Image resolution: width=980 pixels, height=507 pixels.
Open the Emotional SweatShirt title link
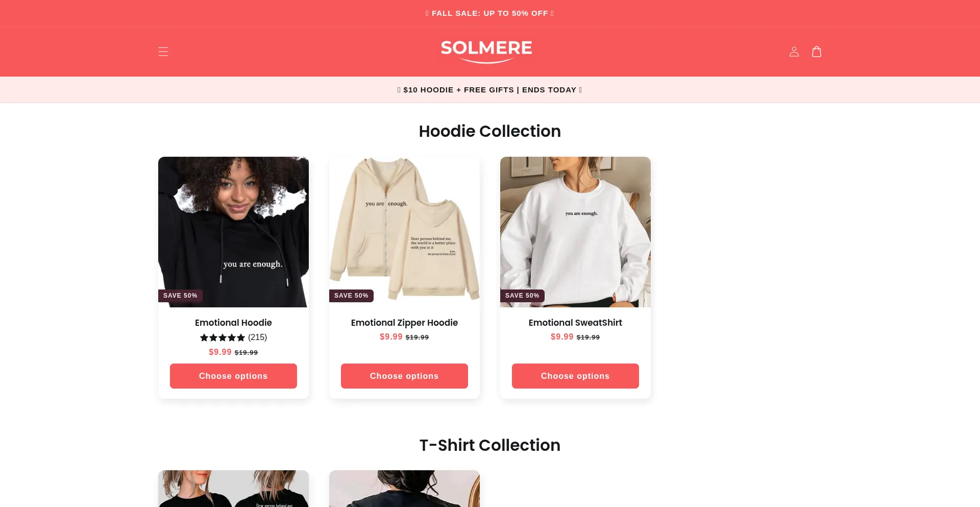(x=575, y=323)
